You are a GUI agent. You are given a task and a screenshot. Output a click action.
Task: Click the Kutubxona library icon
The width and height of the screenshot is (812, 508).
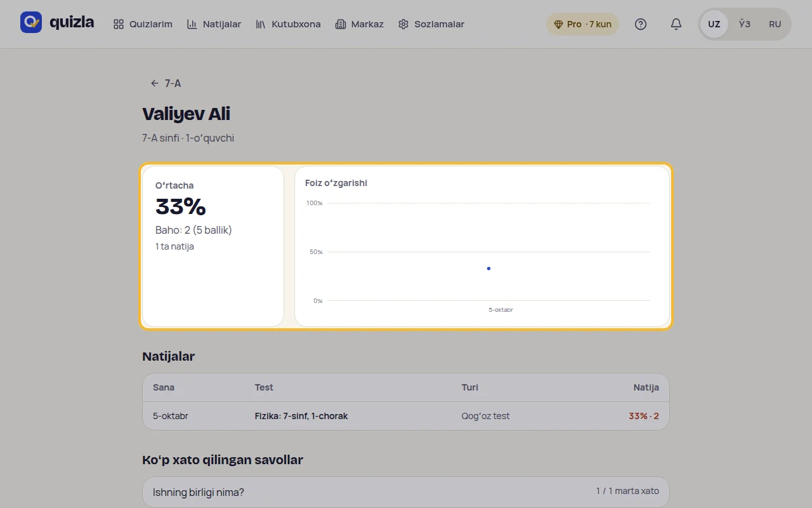pos(260,24)
